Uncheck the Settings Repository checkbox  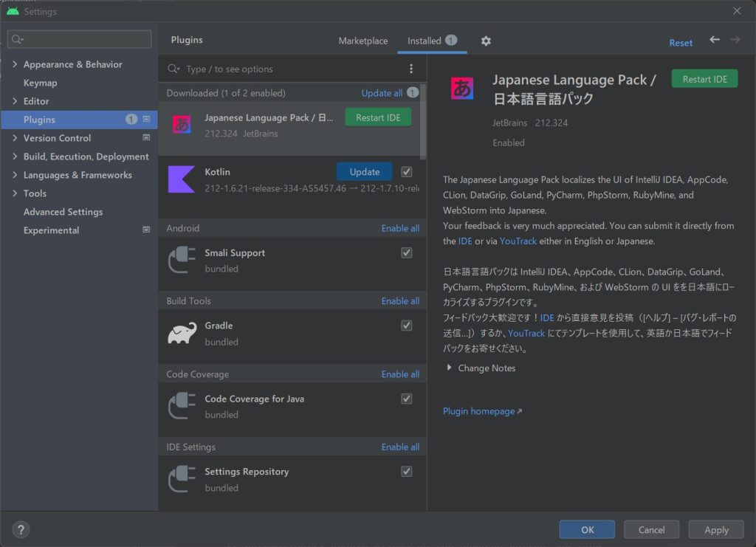[x=407, y=472]
